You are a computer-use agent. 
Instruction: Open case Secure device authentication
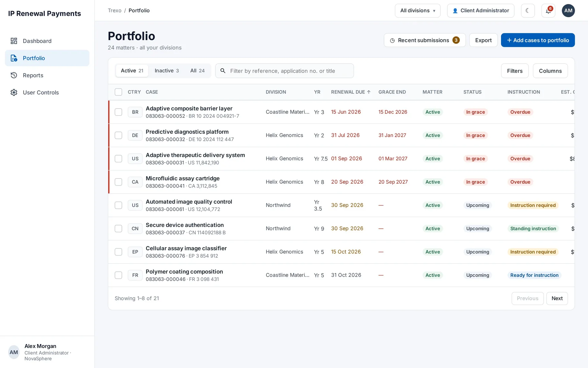pos(185,225)
